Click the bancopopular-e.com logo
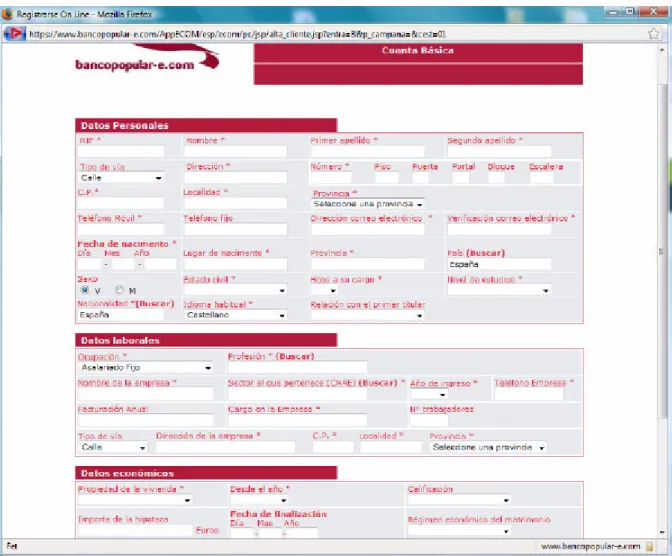The image size is (672, 556). pos(147,59)
